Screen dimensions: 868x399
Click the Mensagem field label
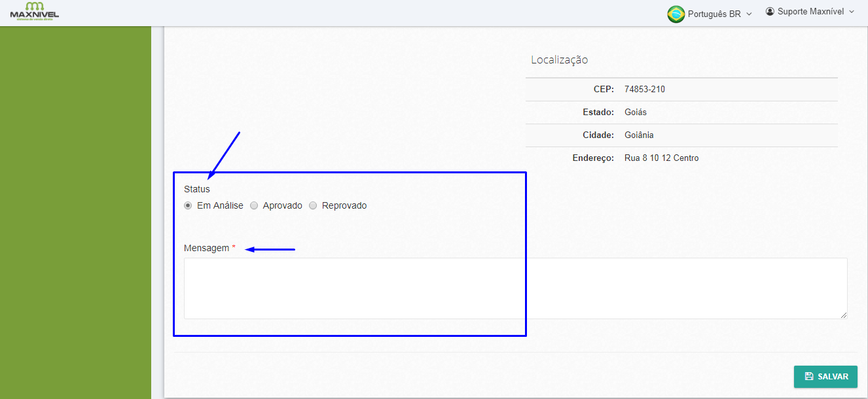(206, 248)
